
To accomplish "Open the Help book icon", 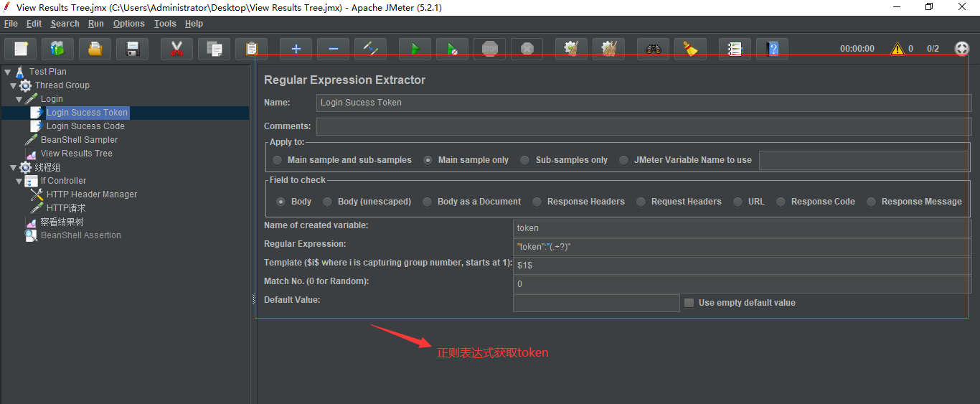I will click(x=772, y=49).
